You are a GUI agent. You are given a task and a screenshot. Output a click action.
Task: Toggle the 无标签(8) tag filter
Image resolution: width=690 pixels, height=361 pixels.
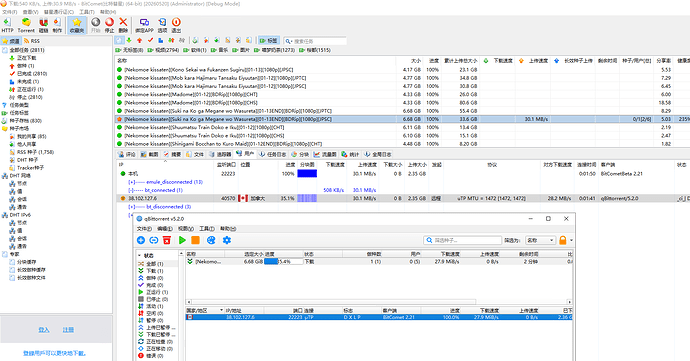(129, 50)
